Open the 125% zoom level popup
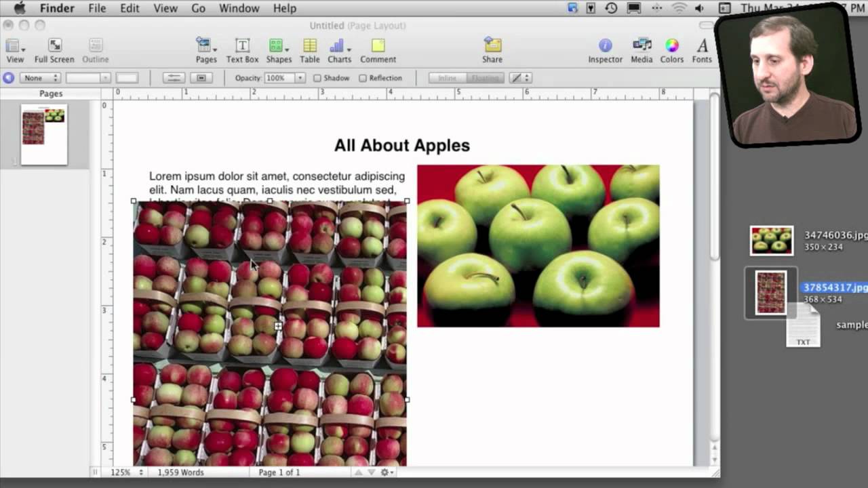868x488 pixels. click(x=127, y=472)
